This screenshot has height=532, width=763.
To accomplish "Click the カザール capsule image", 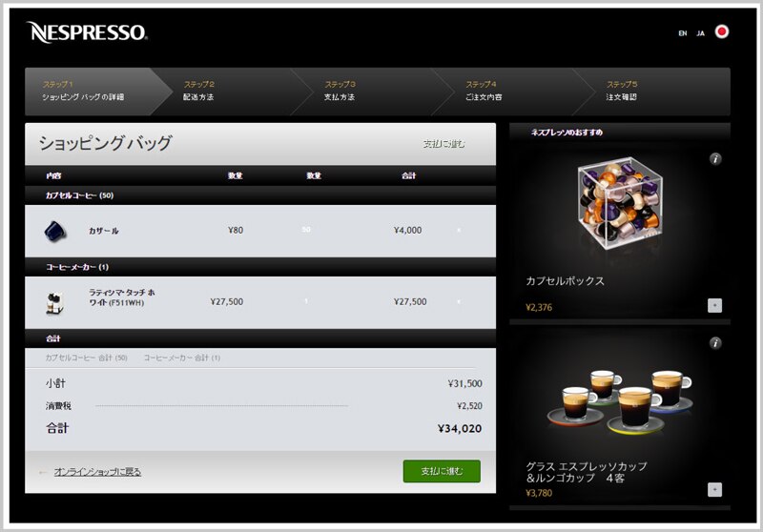I will tap(55, 231).
